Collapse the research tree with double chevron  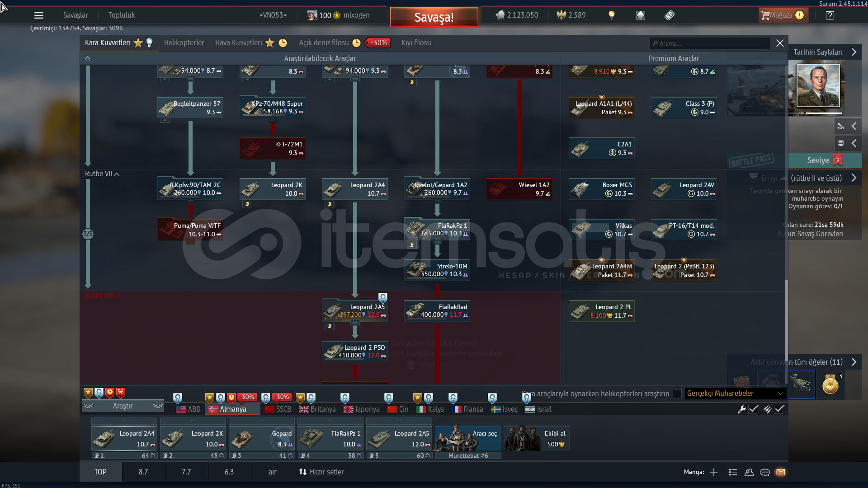88,59
